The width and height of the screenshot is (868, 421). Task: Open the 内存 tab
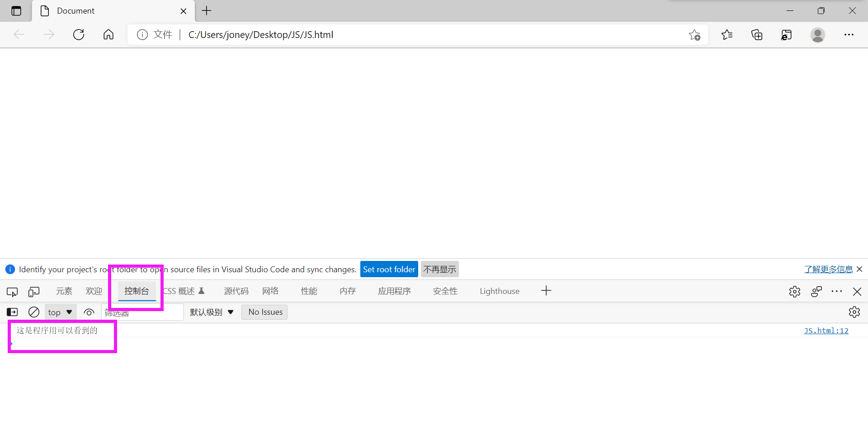(x=348, y=291)
